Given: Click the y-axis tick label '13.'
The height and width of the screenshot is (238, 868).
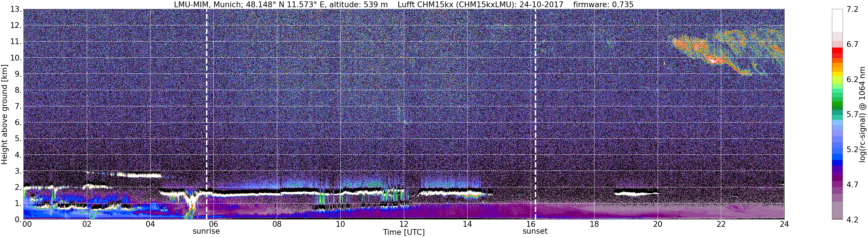Looking at the screenshot, I should 16,9.
